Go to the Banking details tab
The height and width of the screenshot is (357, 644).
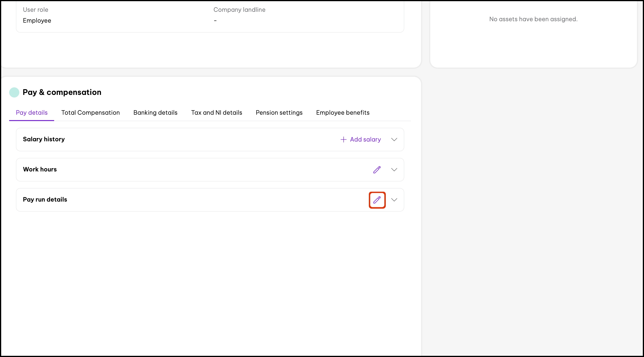155,113
